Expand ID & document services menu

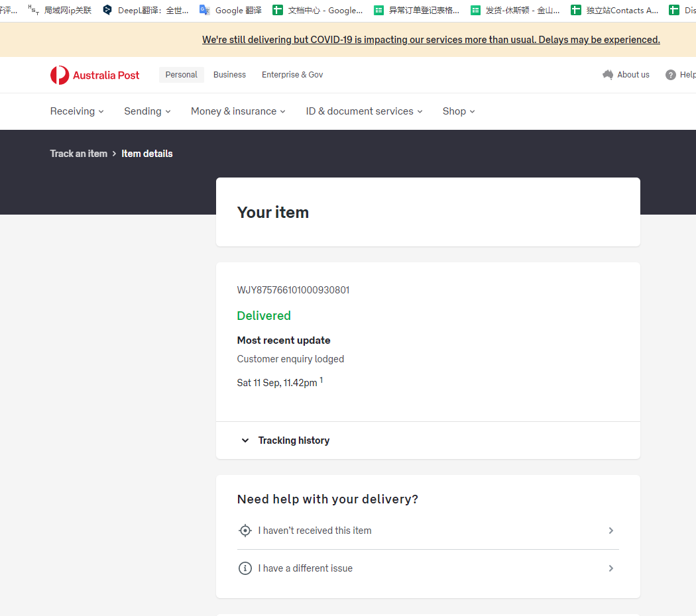click(x=364, y=111)
